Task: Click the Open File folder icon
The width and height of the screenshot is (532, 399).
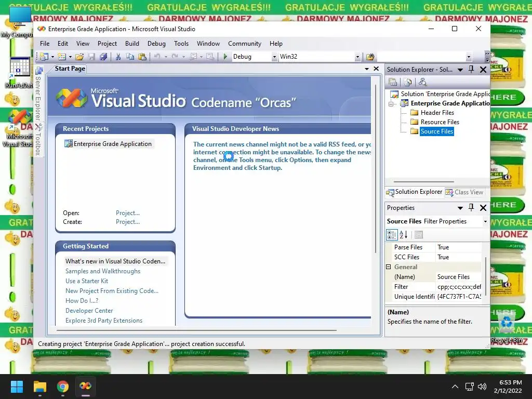Action: [79, 57]
